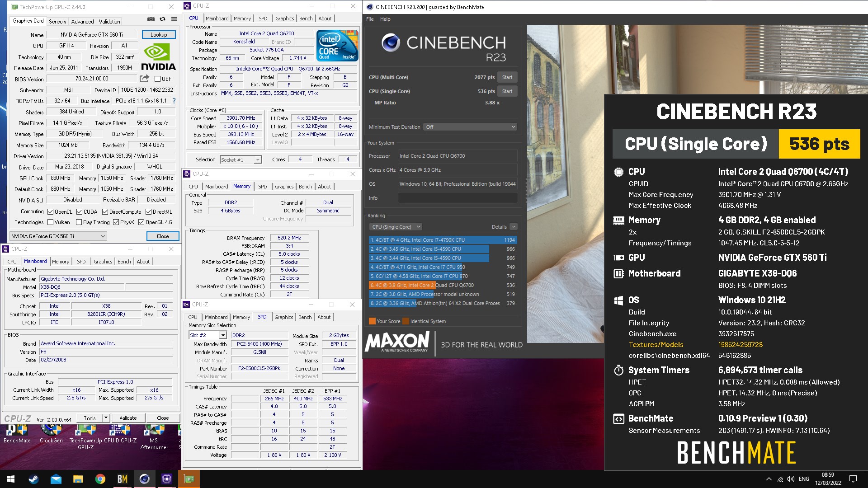Open BenchMate from the taskbar
868x488 pixels.
click(123, 479)
